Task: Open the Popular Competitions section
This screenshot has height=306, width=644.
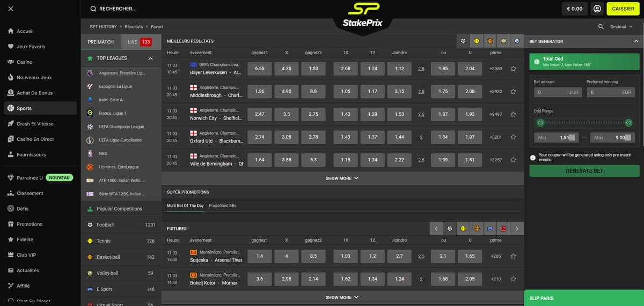Action: 121,208
